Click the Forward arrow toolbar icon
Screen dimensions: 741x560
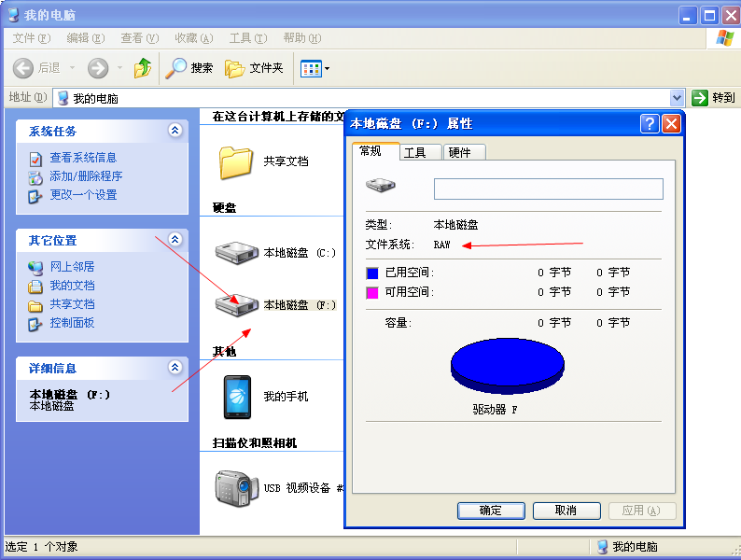point(98,68)
